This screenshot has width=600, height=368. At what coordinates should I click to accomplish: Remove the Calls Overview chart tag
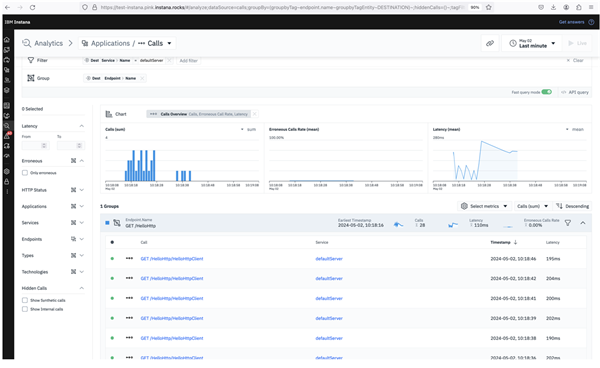(x=255, y=114)
